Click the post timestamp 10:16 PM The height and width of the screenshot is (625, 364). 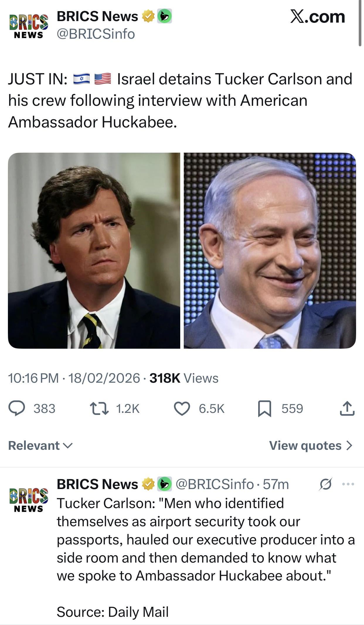point(33,378)
